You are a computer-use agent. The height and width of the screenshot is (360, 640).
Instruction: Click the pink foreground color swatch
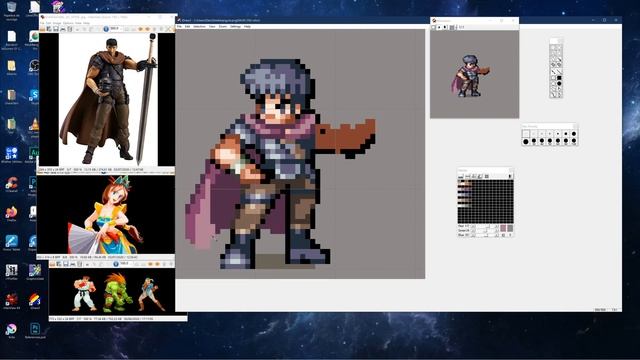coord(503,228)
